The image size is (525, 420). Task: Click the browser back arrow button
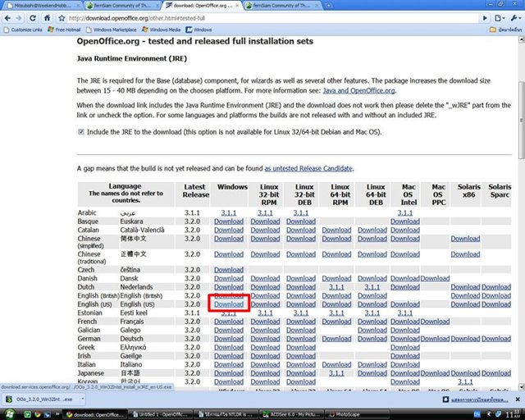pos(7,17)
